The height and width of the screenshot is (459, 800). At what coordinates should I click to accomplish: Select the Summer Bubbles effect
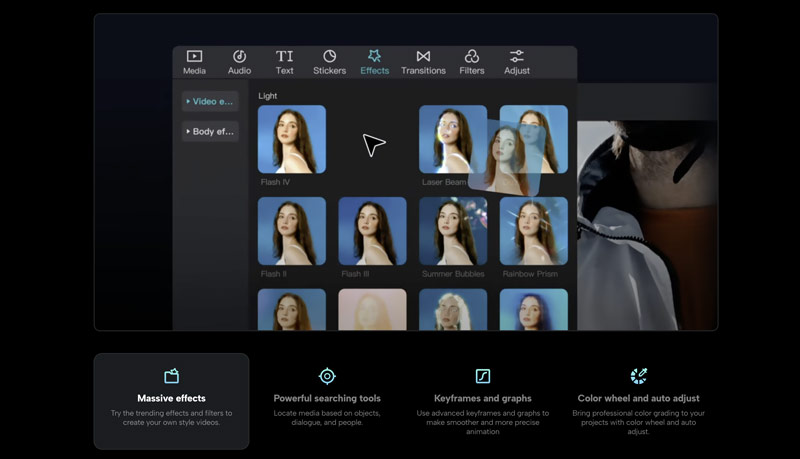(453, 230)
